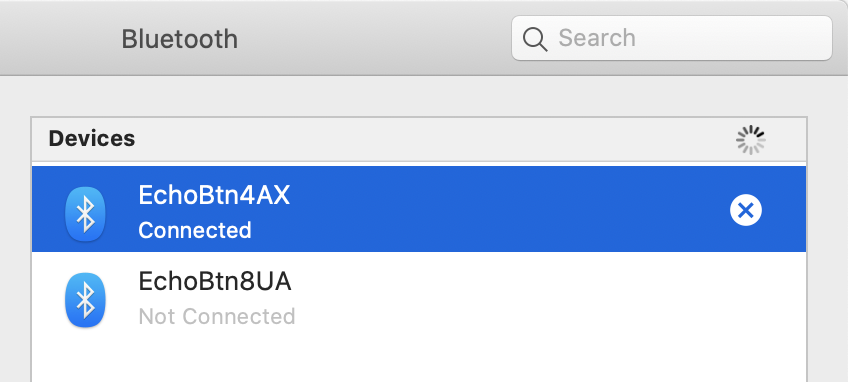The width and height of the screenshot is (848, 382).
Task: Focus the Search input field
Action: (672, 38)
